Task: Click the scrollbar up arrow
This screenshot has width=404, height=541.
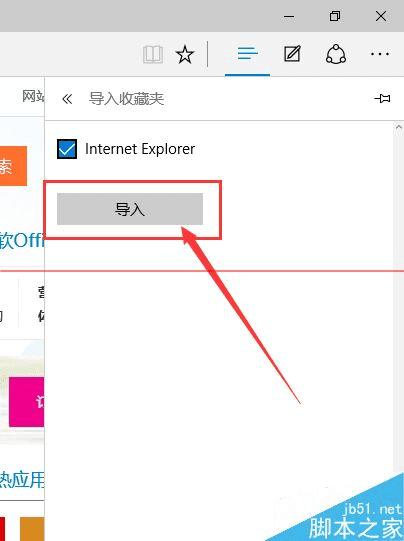Action: [399, 127]
